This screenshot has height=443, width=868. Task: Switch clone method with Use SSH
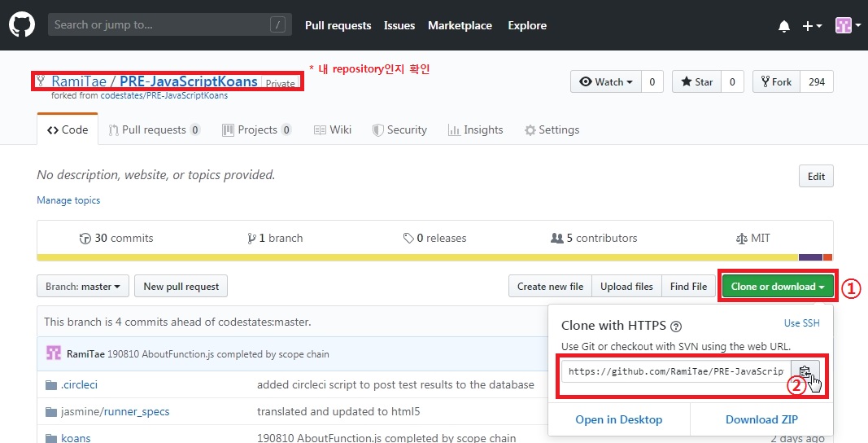pyautogui.click(x=801, y=323)
